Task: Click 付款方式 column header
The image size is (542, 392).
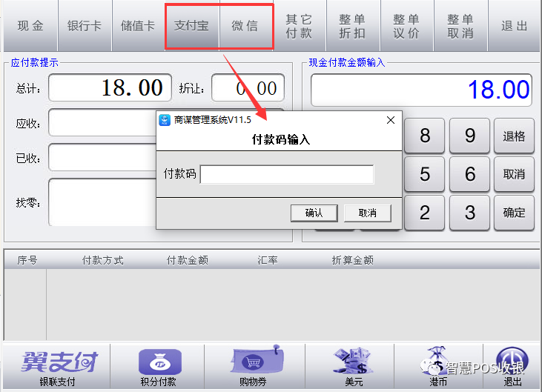Action: pos(102,260)
